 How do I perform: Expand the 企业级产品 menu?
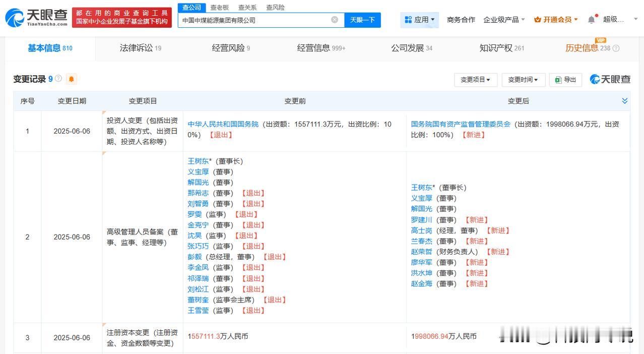504,20
